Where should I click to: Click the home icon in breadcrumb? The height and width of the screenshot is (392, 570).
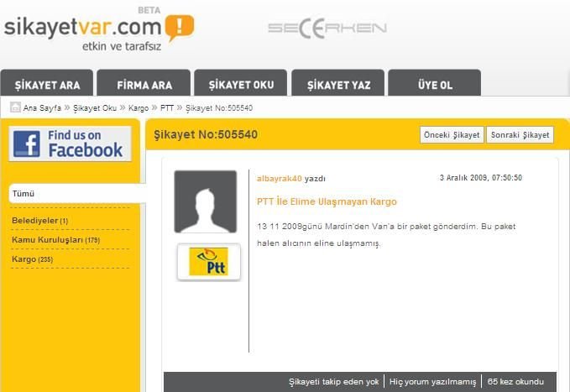tap(15, 107)
